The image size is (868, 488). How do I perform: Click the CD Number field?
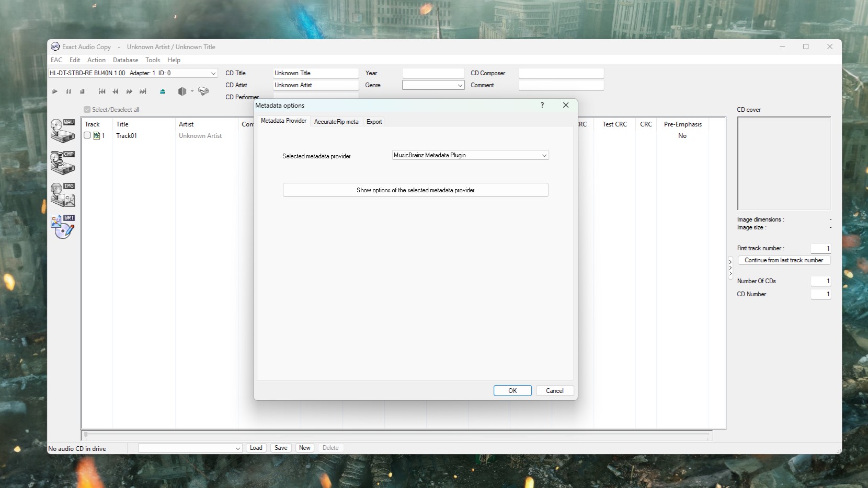click(x=820, y=294)
